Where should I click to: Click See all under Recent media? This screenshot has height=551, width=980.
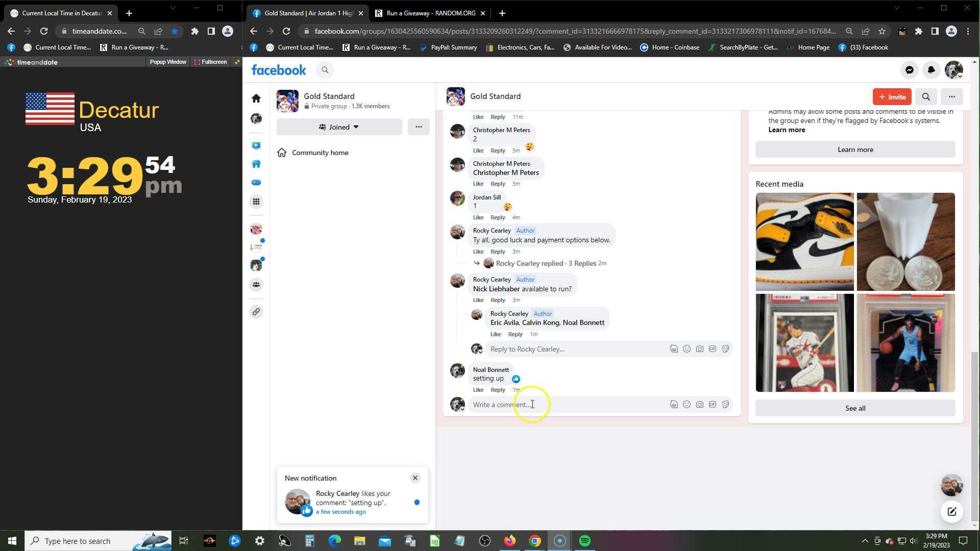pos(855,408)
